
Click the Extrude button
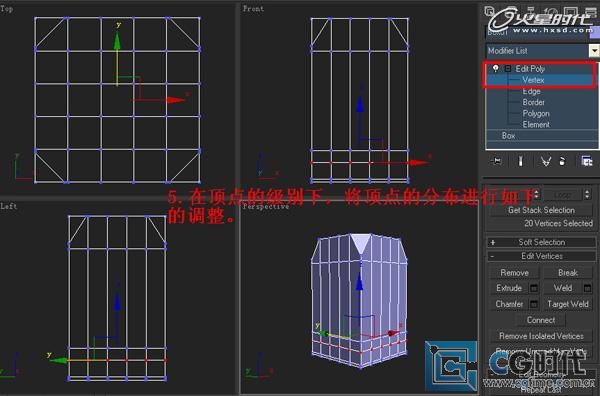[x=509, y=288]
